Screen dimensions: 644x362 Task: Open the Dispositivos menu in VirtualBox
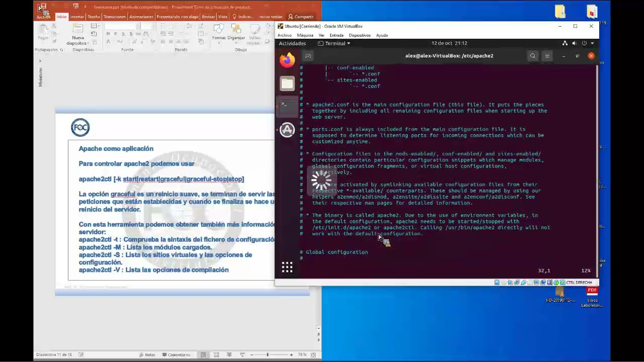click(x=360, y=35)
